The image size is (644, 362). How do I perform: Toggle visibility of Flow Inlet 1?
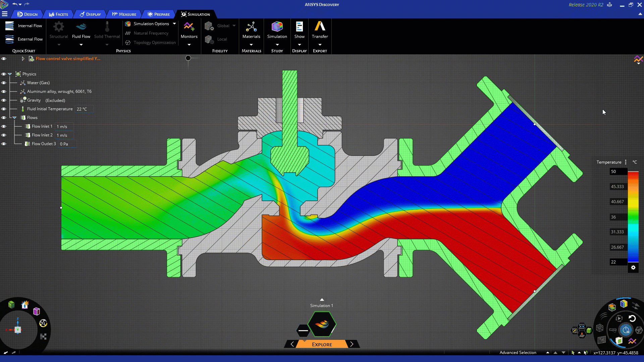click(x=4, y=126)
